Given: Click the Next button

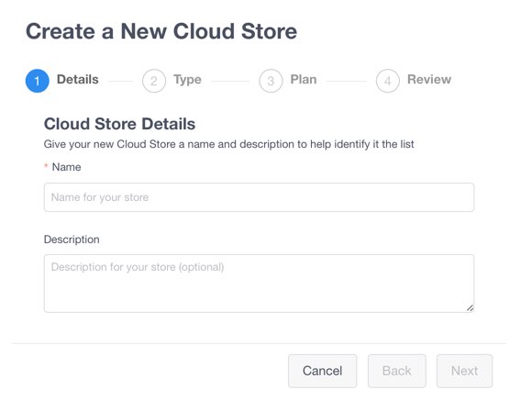Looking at the screenshot, I should click(x=464, y=371).
